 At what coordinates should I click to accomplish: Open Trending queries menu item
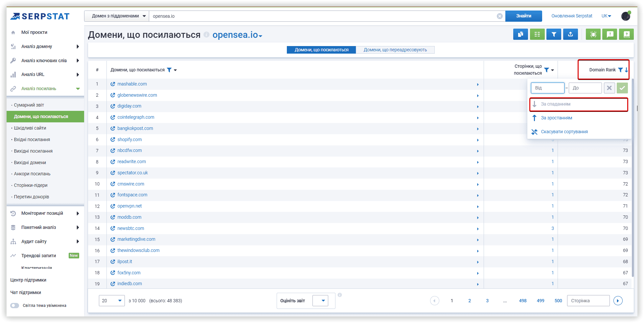[x=39, y=256]
